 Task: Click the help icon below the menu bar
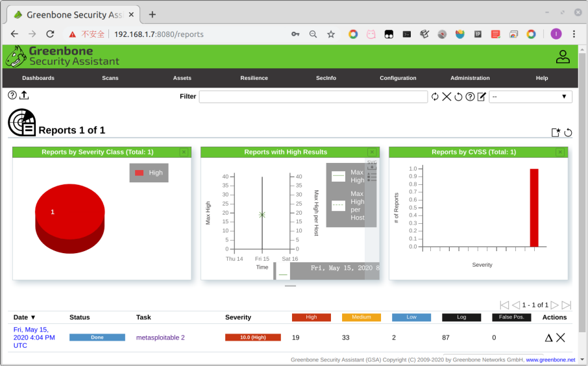(x=12, y=95)
